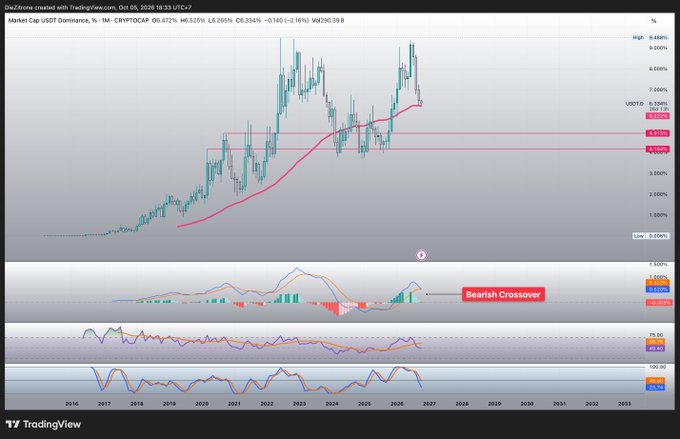
Task: Click the pink moving average value tag
Action: point(658,116)
